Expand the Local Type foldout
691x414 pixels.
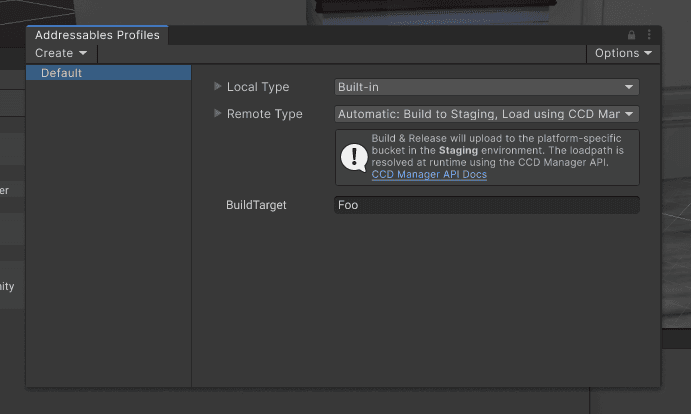pyautogui.click(x=217, y=86)
